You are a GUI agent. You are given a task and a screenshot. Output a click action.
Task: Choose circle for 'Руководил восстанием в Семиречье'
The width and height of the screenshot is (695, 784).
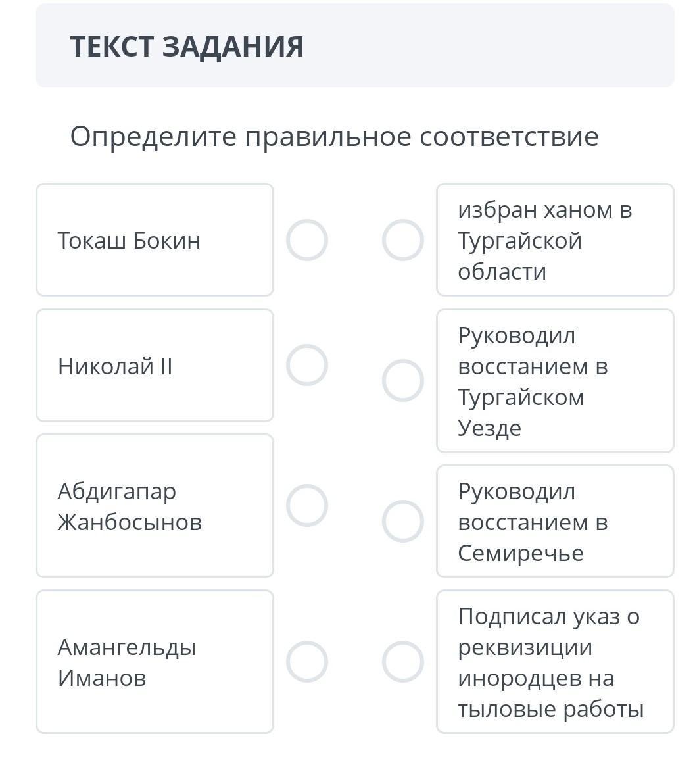[403, 521]
